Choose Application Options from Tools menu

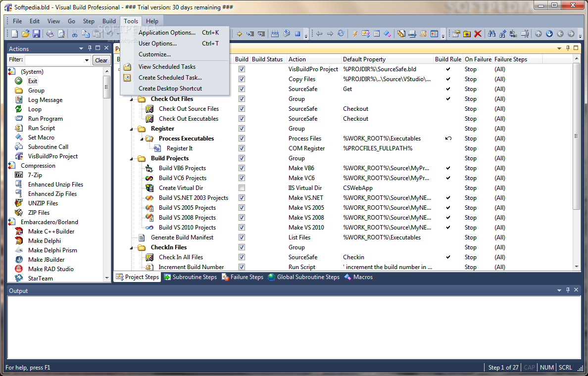coord(167,33)
